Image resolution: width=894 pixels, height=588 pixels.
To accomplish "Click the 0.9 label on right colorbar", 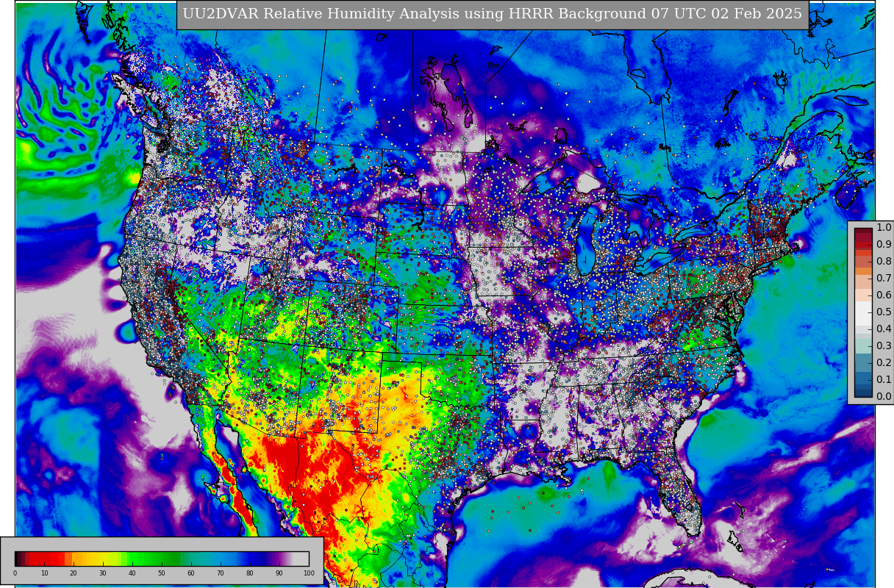I will point(884,245).
